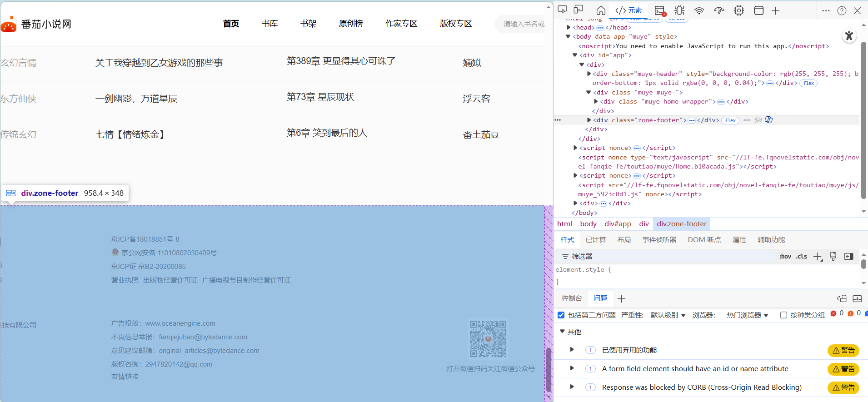Open DevTools help question mark icon

click(x=842, y=10)
